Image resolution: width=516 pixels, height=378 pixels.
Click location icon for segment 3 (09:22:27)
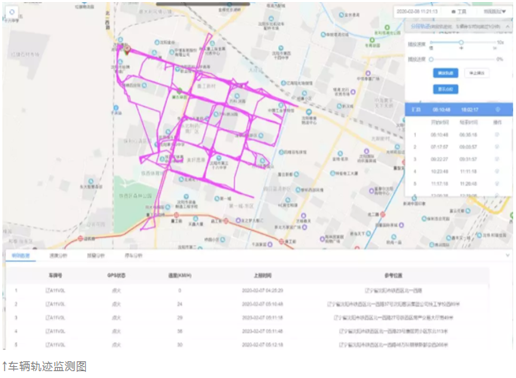pyautogui.click(x=497, y=159)
